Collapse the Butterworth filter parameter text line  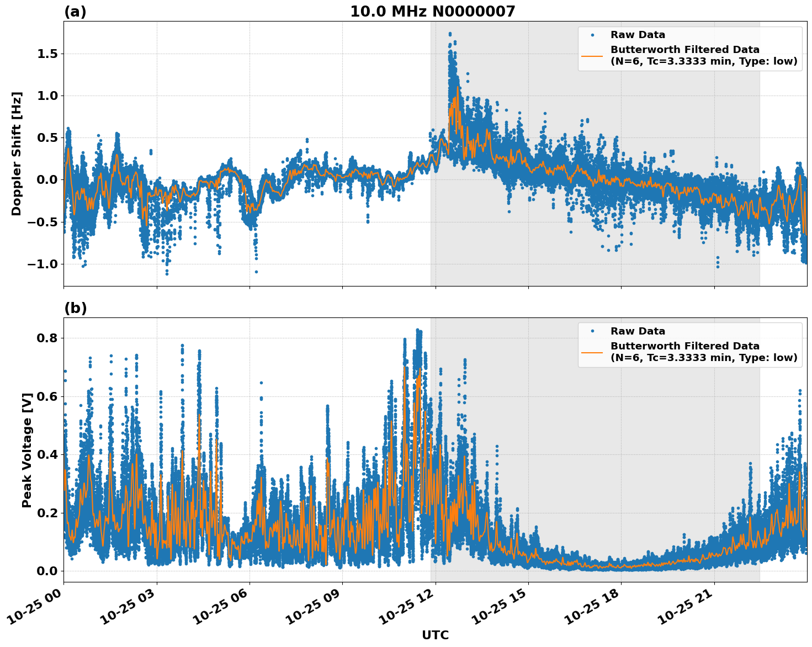point(701,62)
